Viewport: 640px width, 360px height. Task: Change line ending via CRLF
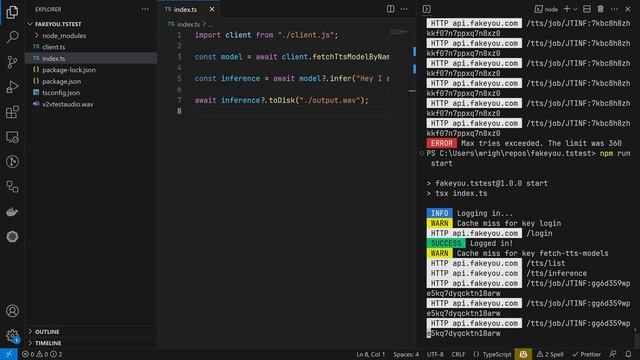pos(458,354)
